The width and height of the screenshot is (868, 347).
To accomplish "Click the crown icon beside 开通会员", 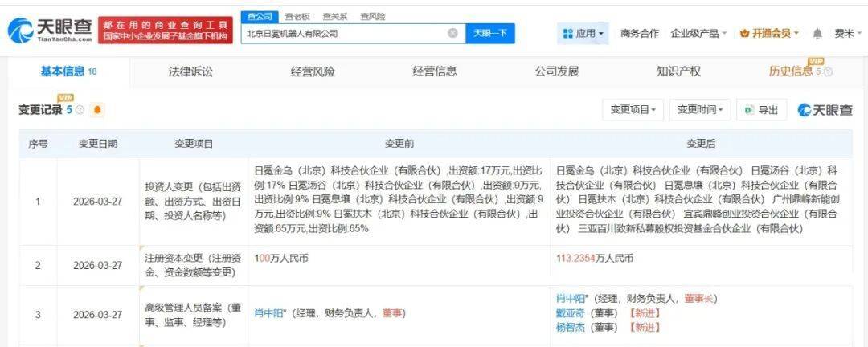I will 744,33.
